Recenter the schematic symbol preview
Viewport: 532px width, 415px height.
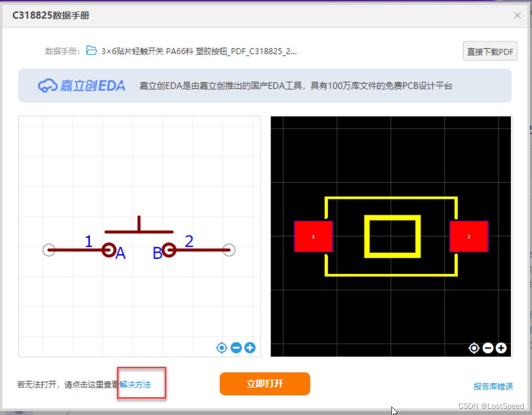221,348
